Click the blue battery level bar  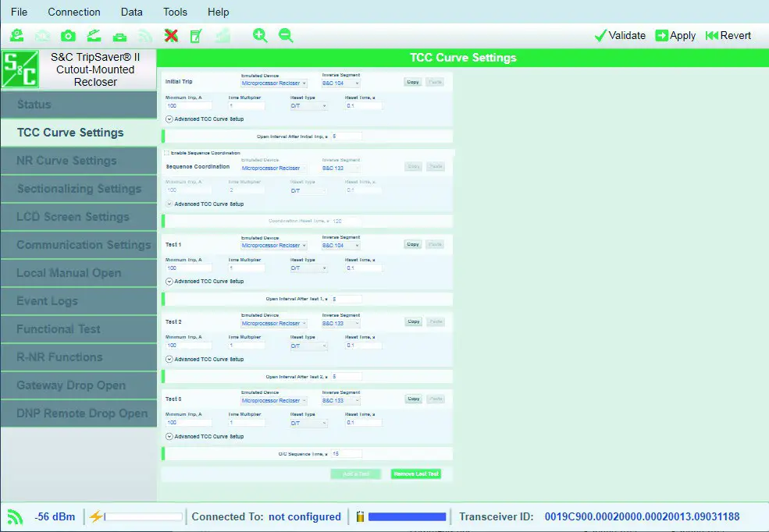407,516
